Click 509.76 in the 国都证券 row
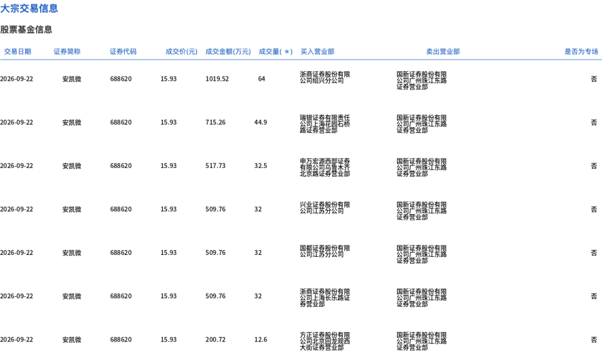The image size is (602, 364). click(215, 252)
